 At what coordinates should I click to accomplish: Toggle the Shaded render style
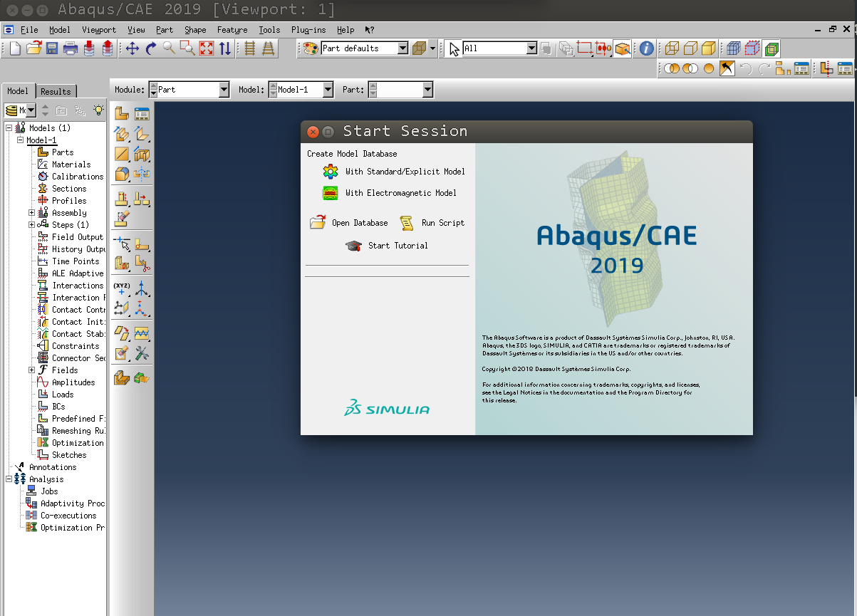pyautogui.click(x=708, y=48)
